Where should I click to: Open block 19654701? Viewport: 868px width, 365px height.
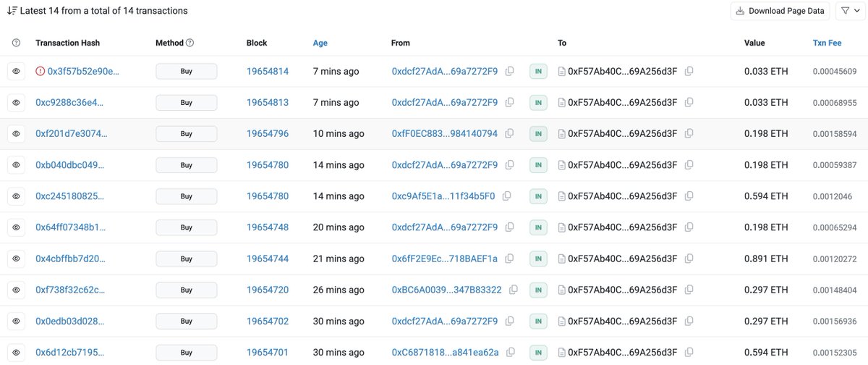[x=268, y=352]
